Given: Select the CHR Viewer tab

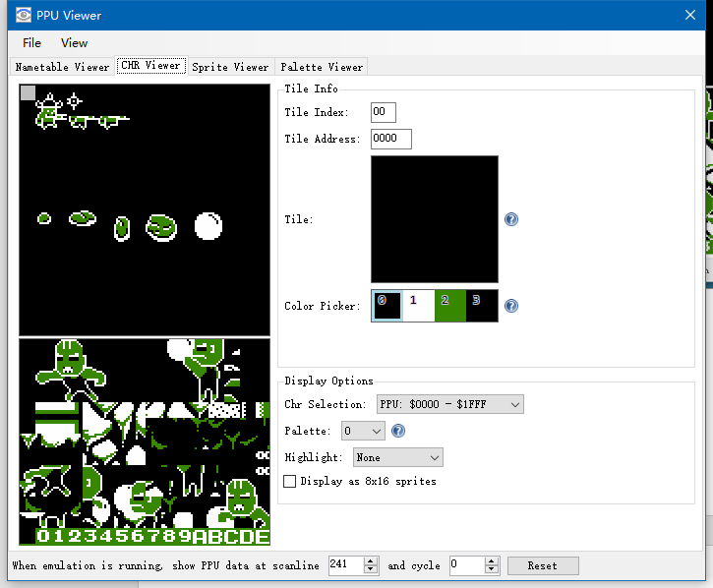Looking at the screenshot, I should pyautogui.click(x=151, y=66).
